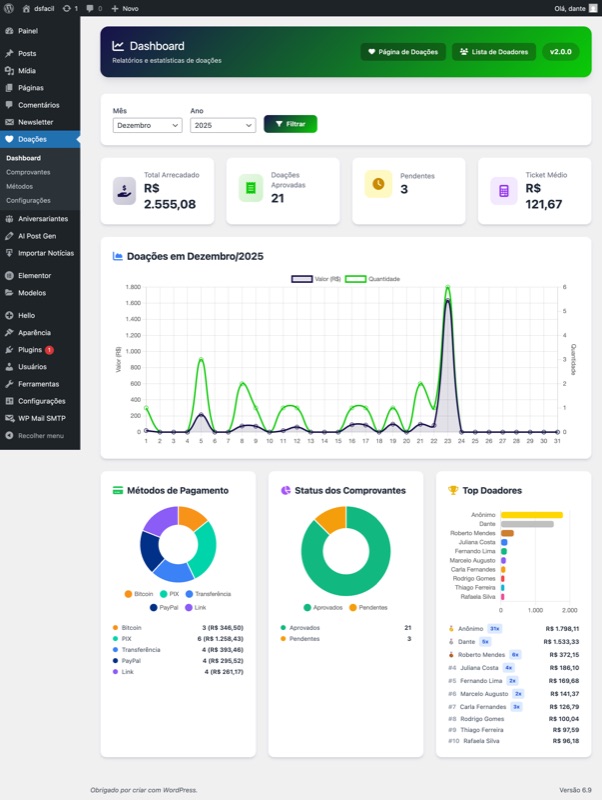Open the Ano dropdown showing 2025
The width and height of the screenshot is (602, 800).
pos(222,125)
